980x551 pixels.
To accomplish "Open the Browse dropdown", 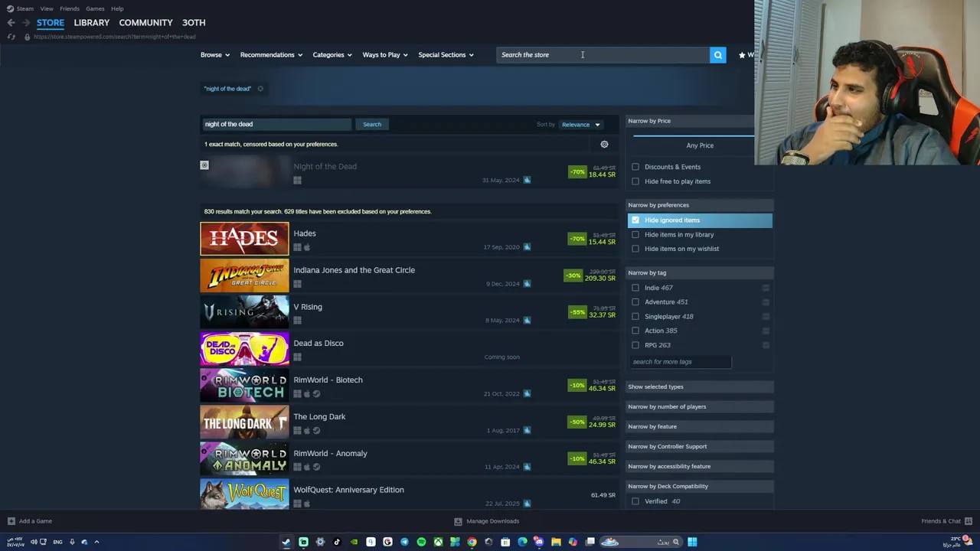I will pyautogui.click(x=215, y=55).
